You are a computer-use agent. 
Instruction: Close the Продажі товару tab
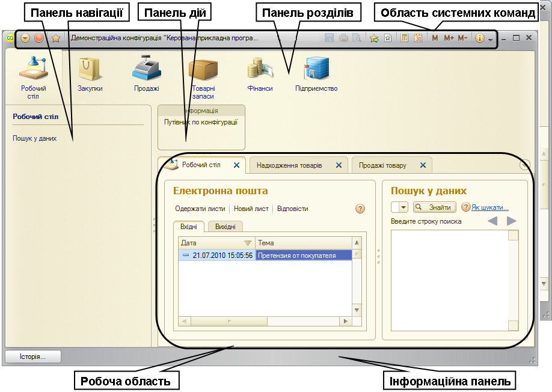tap(423, 165)
